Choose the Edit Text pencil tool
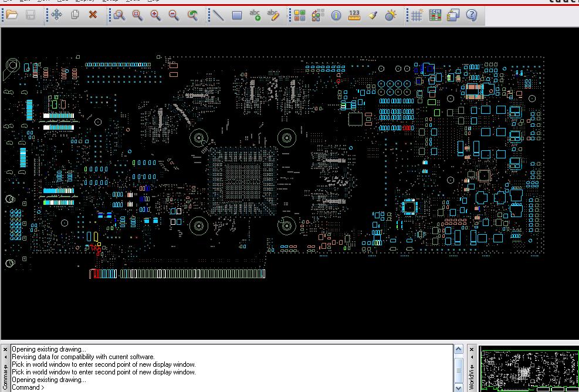 273,15
